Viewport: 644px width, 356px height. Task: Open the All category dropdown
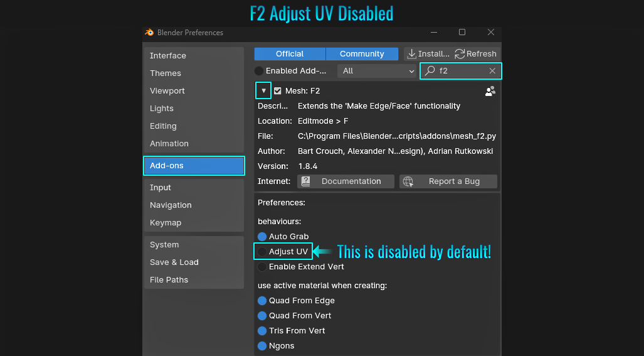point(377,71)
